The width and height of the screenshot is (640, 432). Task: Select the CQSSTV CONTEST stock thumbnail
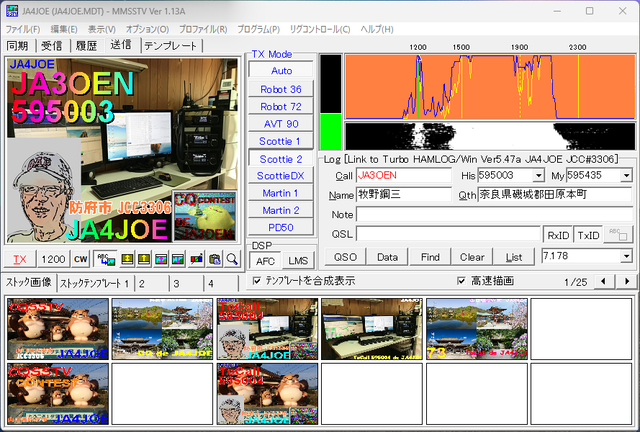[x=58, y=394]
